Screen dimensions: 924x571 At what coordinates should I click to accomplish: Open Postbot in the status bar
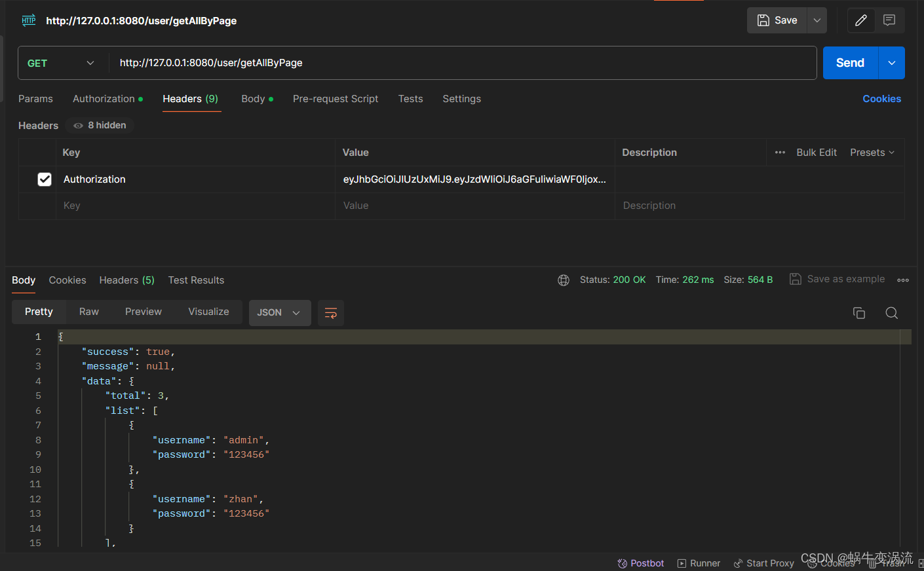tap(640, 563)
